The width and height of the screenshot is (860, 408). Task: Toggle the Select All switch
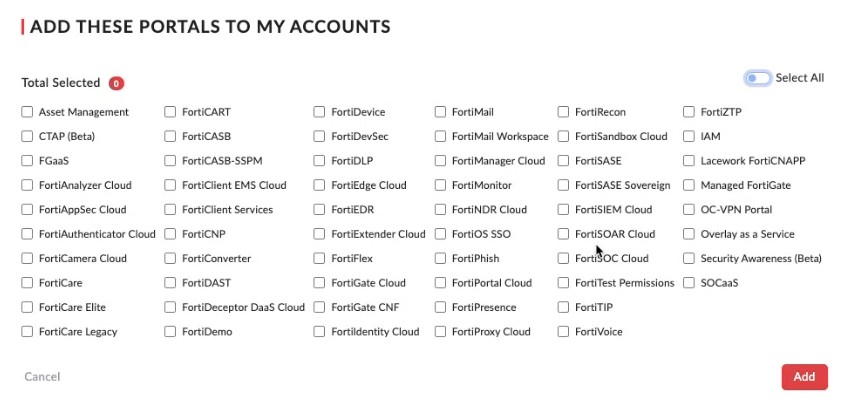(x=757, y=78)
